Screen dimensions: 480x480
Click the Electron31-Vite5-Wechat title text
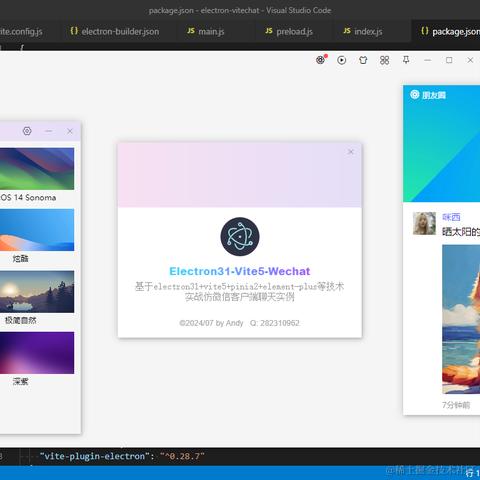click(240, 271)
